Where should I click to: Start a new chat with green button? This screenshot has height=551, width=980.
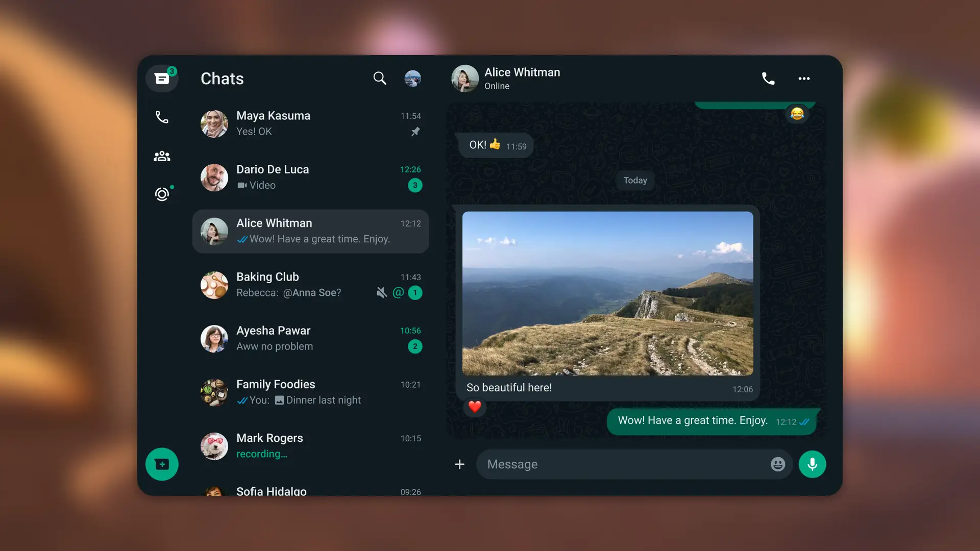[x=162, y=464]
